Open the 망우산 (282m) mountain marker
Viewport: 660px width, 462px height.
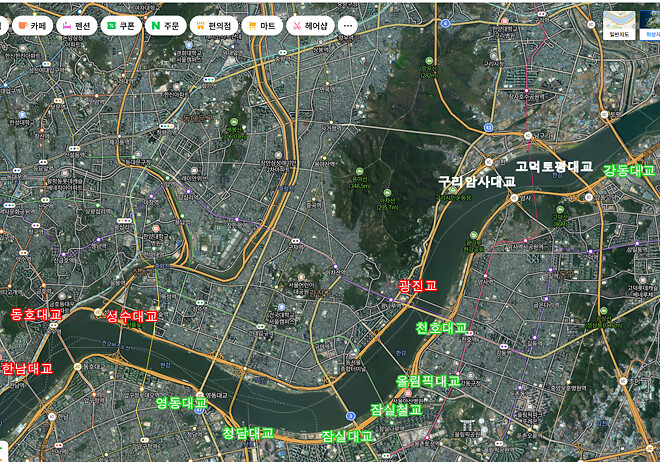pyautogui.click(x=429, y=61)
